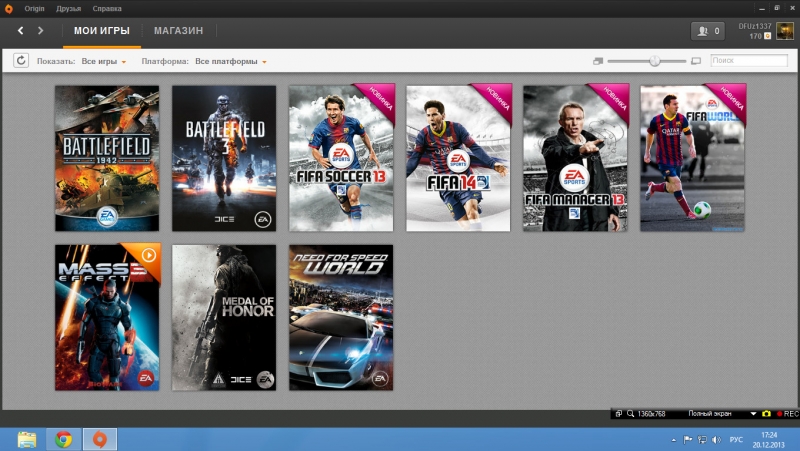Start recording with the REC button
Viewport: 800px width, 451px height.
[x=786, y=413]
